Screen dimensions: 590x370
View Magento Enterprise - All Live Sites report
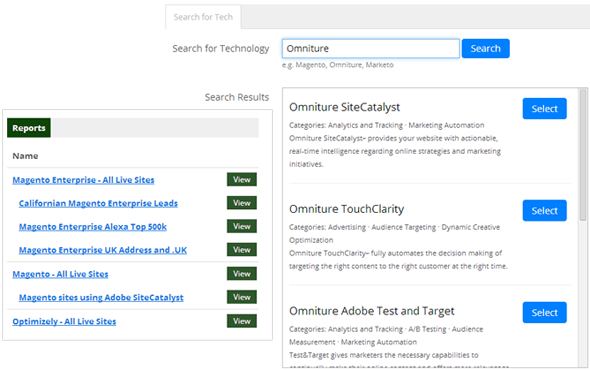pos(242,180)
